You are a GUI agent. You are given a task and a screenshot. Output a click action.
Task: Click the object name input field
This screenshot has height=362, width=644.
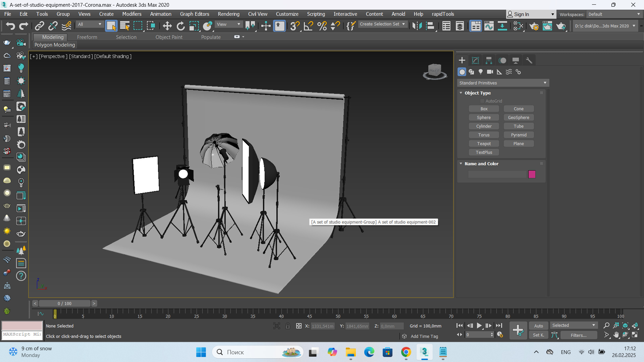pos(497,174)
